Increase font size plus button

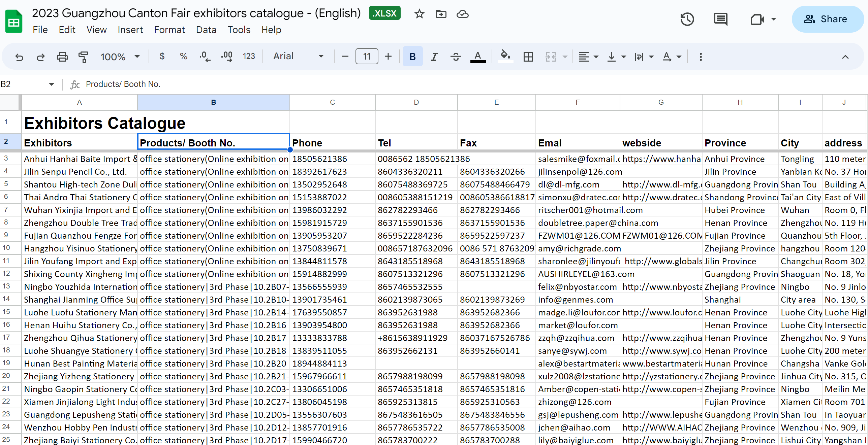click(388, 56)
